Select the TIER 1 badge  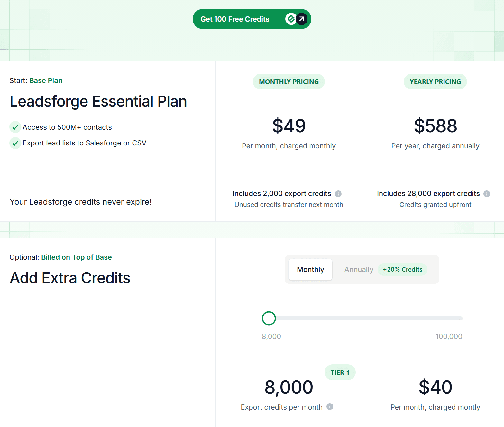(340, 372)
